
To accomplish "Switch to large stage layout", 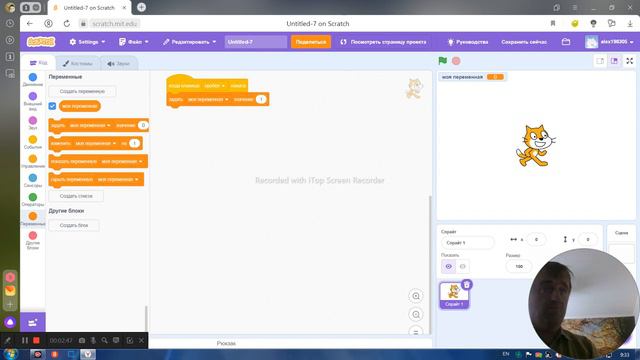I will click(614, 61).
